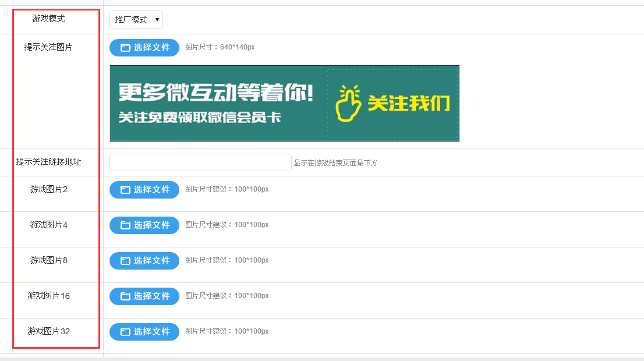Click the yellow hand icon in the banner

click(349, 104)
